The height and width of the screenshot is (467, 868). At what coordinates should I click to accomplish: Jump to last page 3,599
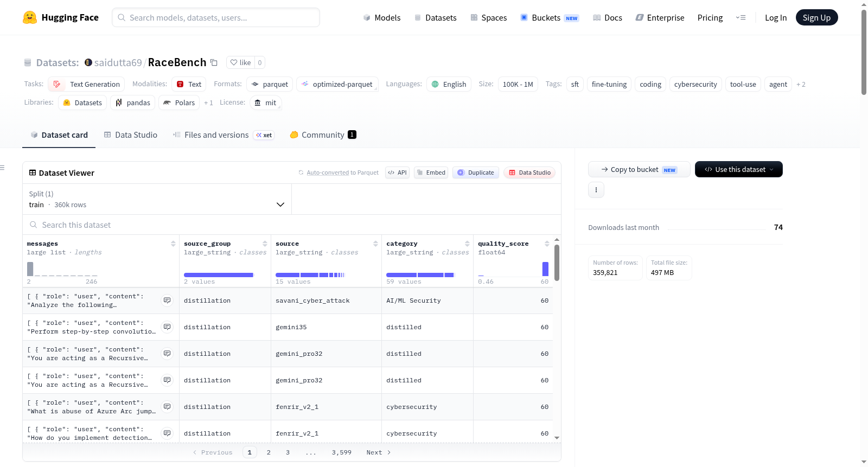coord(342,452)
